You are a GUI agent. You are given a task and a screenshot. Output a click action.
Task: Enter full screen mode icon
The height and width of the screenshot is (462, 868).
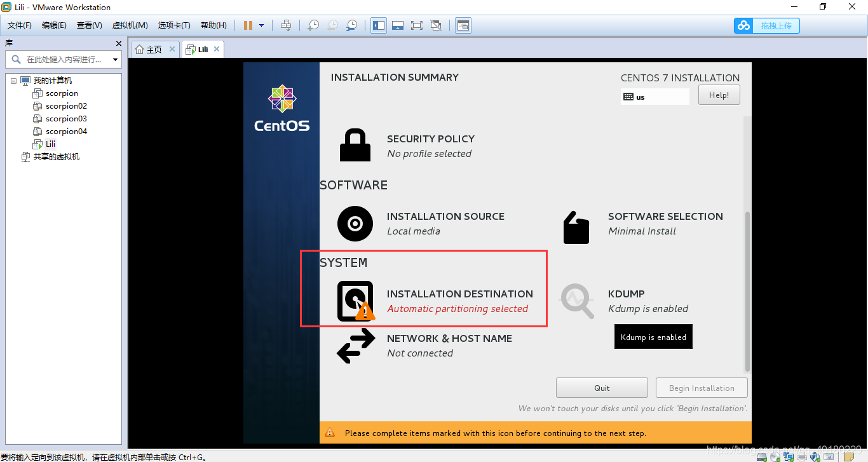coord(417,25)
